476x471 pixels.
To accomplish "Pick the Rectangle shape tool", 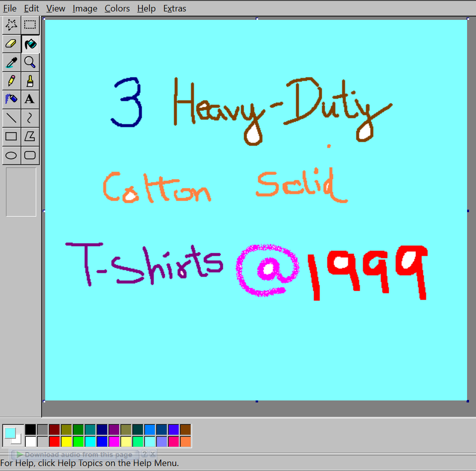I will [x=11, y=137].
